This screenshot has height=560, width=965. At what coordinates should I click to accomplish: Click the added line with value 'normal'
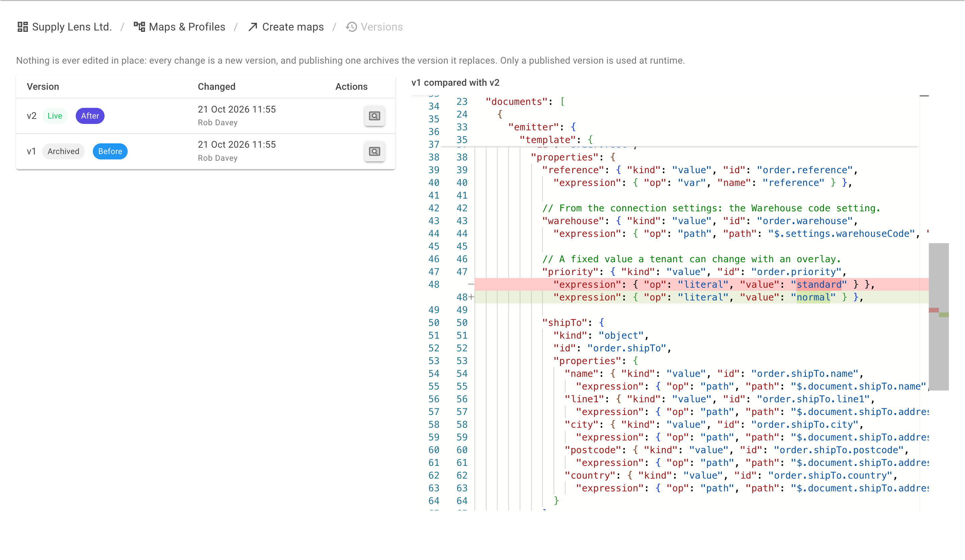[702, 297]
